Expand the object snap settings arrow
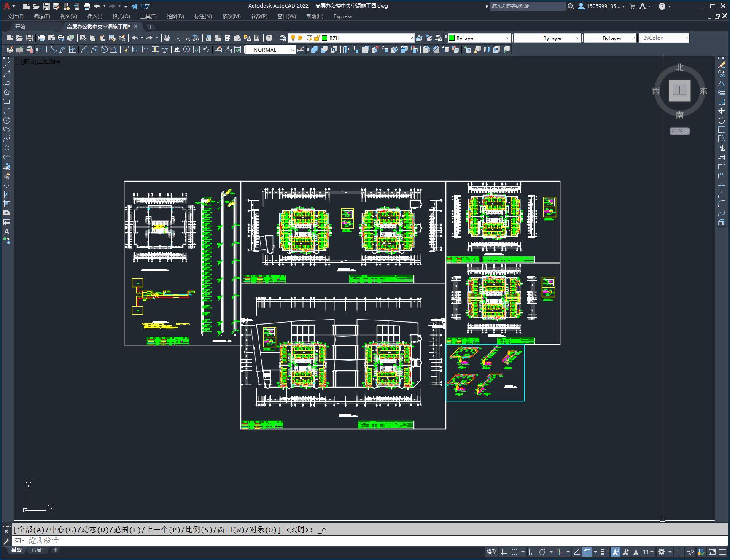The height and width of the screenshot is (560, 730). [595, 552]
